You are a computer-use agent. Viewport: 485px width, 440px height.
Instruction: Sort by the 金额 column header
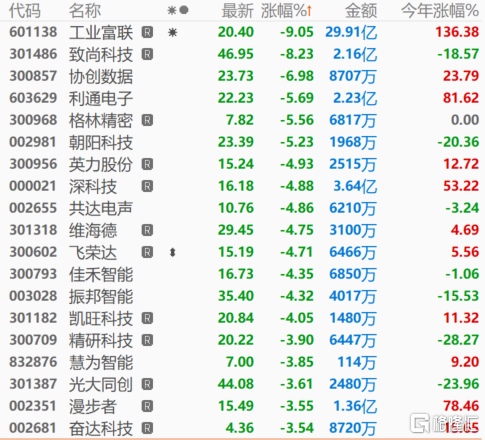pos(361,11)
